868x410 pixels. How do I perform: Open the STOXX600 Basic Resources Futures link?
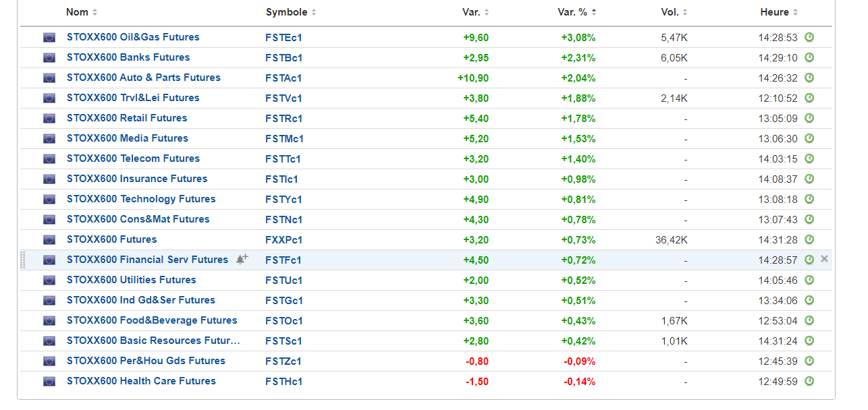click(x=153, y=341)
